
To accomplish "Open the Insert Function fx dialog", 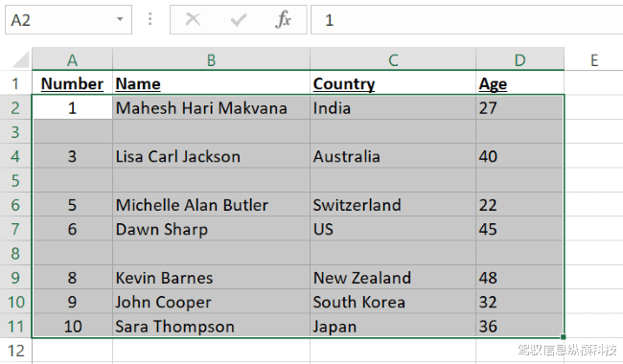I will click(x=283, y=19).
